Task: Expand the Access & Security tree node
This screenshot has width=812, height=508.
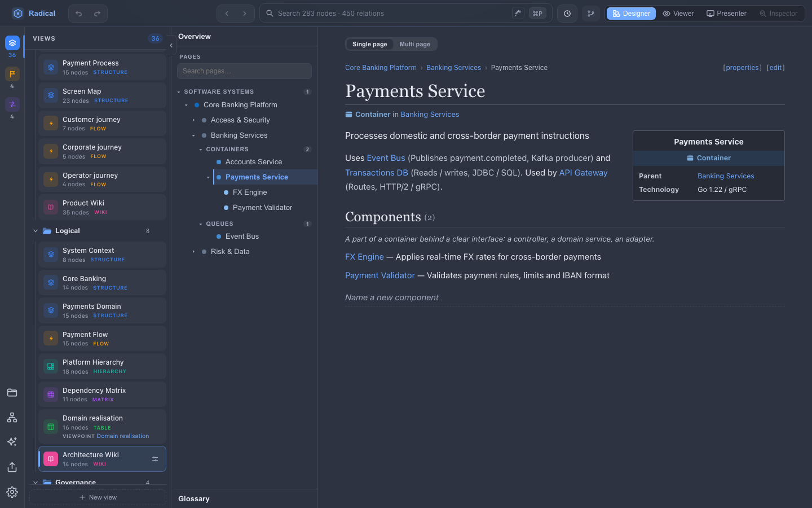Action: point(193,120)
